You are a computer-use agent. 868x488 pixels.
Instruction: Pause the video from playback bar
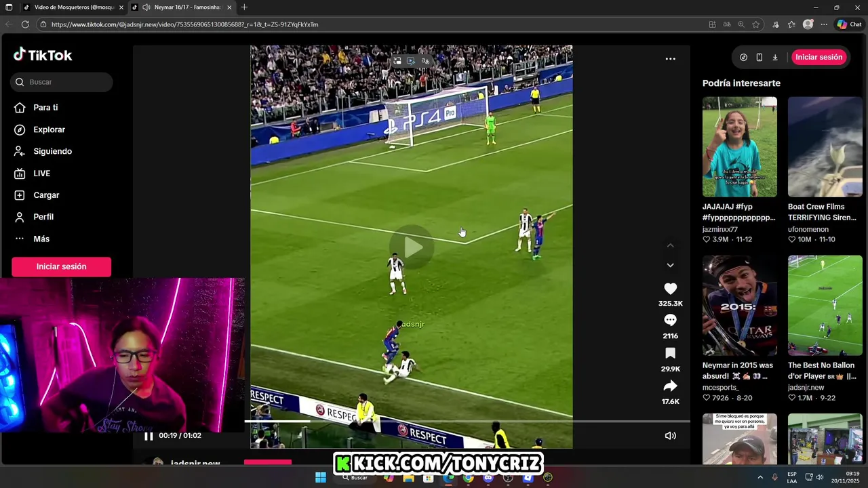[x=149, y=436]
